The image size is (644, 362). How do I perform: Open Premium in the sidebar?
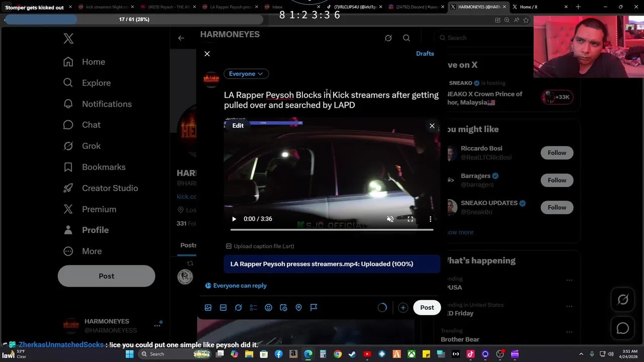[x=90, y=209]
